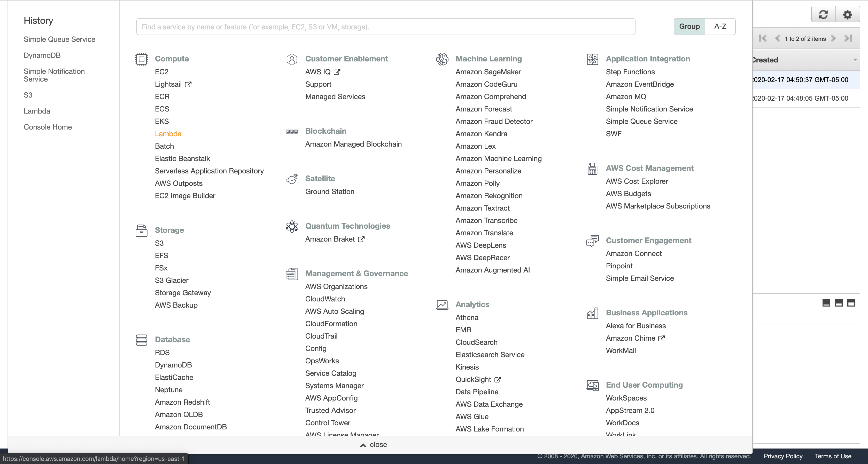Screen dimensions: 868x464
Task: Click the Database stack icon
Action: pos(141,340)
